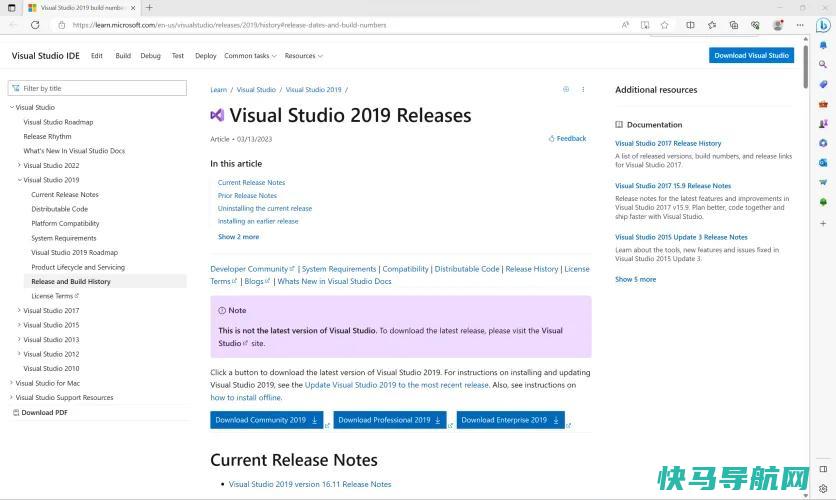Open a new tab with the plus button

pos(149,8)
